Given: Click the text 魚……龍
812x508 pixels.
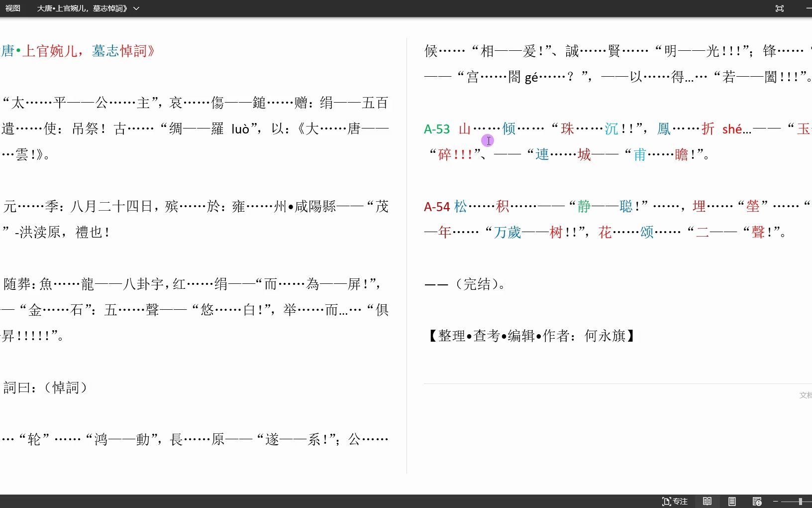Looking at the screenshot, I should [67, 284].
